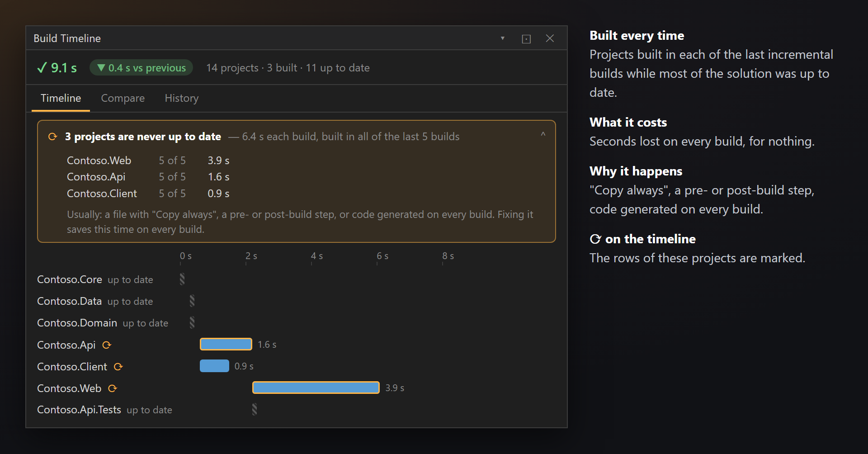
Task: Click the rebuild marker icon beside Contoso.Client row
Action: 118,367
